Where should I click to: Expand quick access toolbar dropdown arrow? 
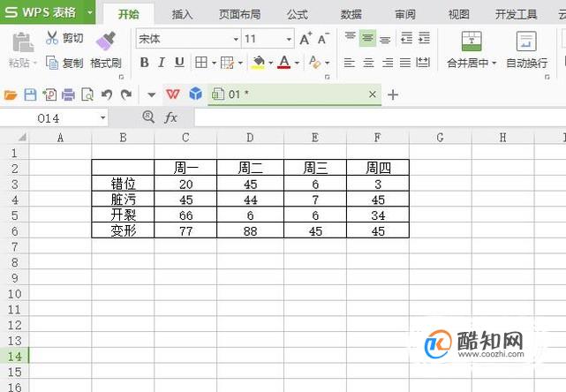[x=152, y=95]
